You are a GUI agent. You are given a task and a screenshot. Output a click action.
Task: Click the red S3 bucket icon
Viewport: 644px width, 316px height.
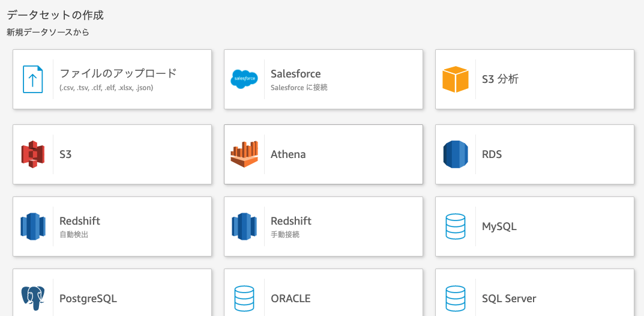click(33, 154)
